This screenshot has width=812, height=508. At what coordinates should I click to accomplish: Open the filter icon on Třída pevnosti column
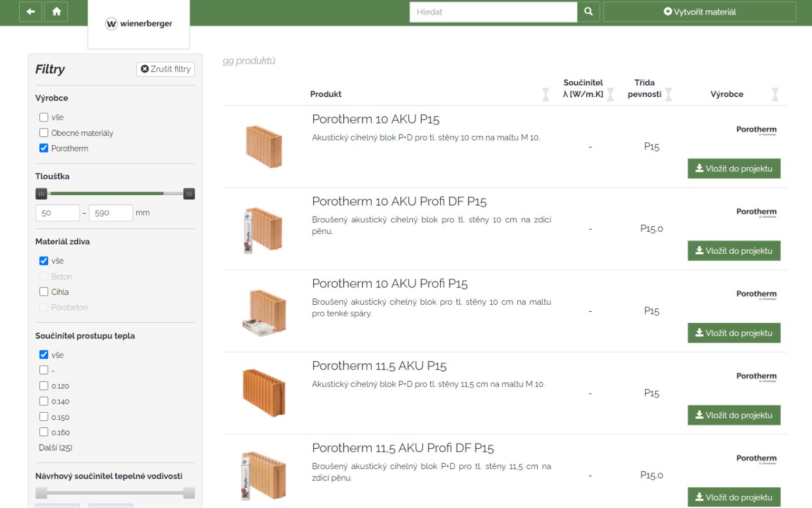coord(669,93)
